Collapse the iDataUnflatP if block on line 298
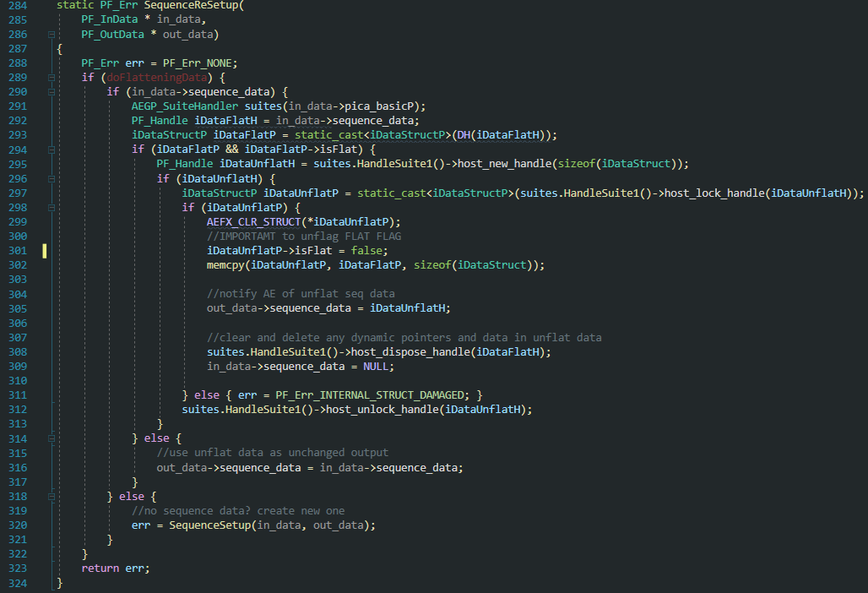This screenshot has width=868, height=593. [52, 207]
